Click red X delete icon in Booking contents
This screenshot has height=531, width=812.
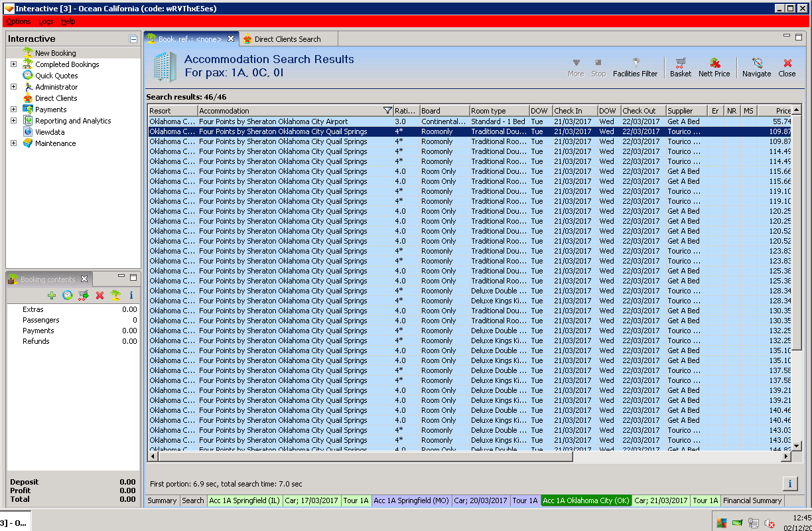[x=100, y=295]
